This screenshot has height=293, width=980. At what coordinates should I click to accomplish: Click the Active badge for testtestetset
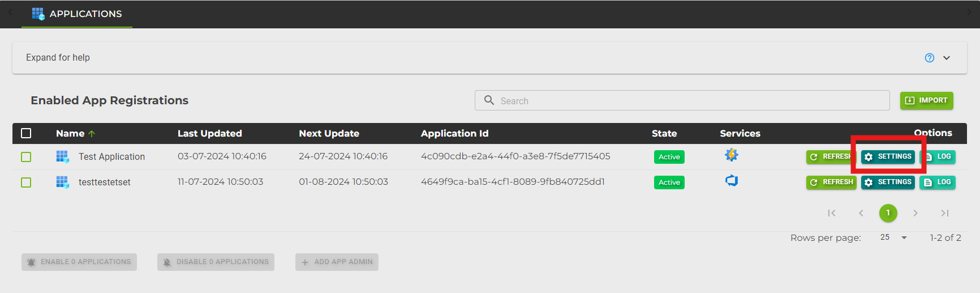pos(669,182)
